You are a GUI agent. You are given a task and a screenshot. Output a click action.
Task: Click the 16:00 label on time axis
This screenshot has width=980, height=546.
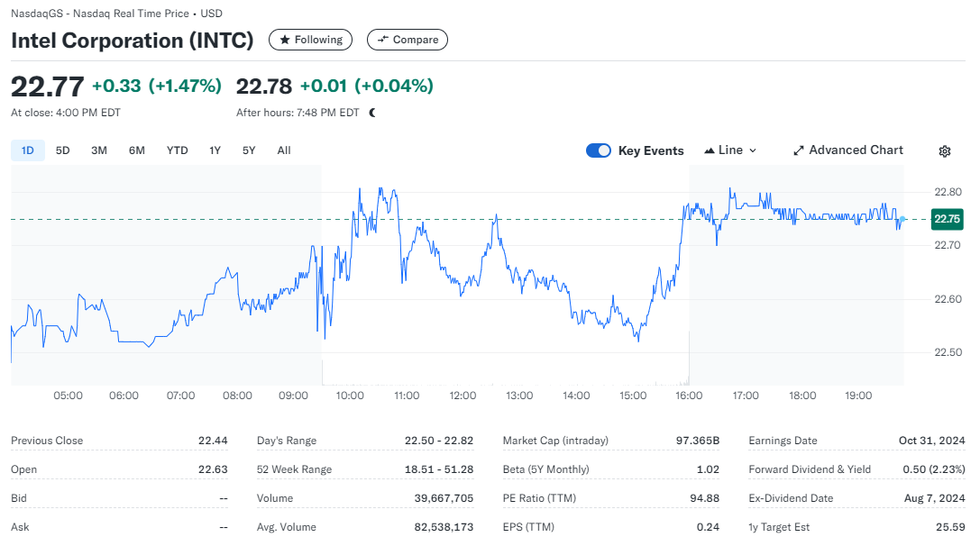point(689,396)
